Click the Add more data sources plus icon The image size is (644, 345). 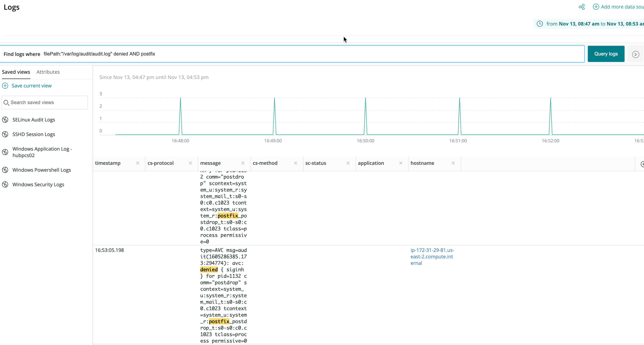(596, 7)
